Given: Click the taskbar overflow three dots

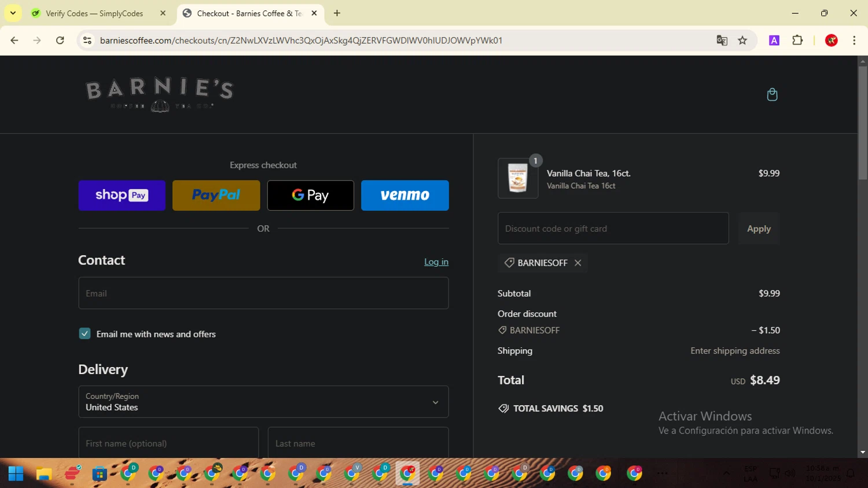Looking at the screenshot, I should pos(663,474).
